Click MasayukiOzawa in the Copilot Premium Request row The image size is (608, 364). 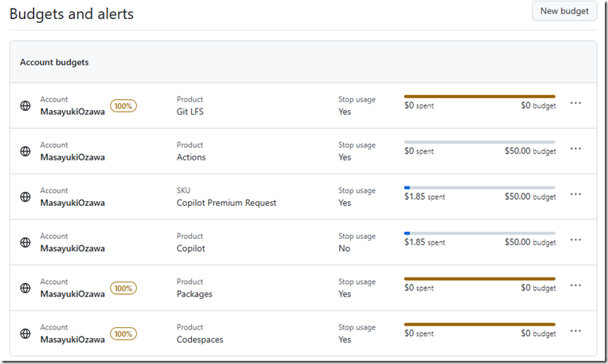pyautogui.click(x=72, y=203)
